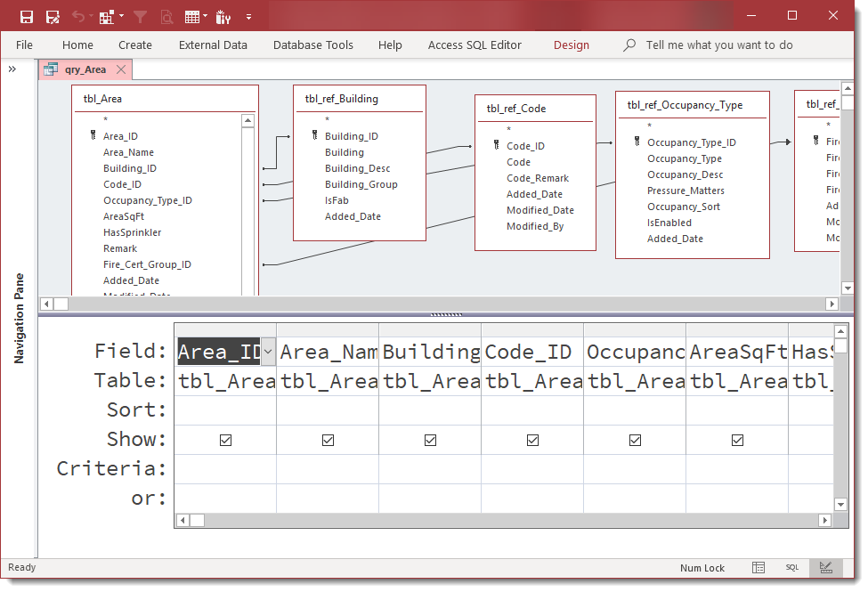Viewport: 868px width, 592px height.
Task: Open the External Data tab
Action: (x=213, y=45)
